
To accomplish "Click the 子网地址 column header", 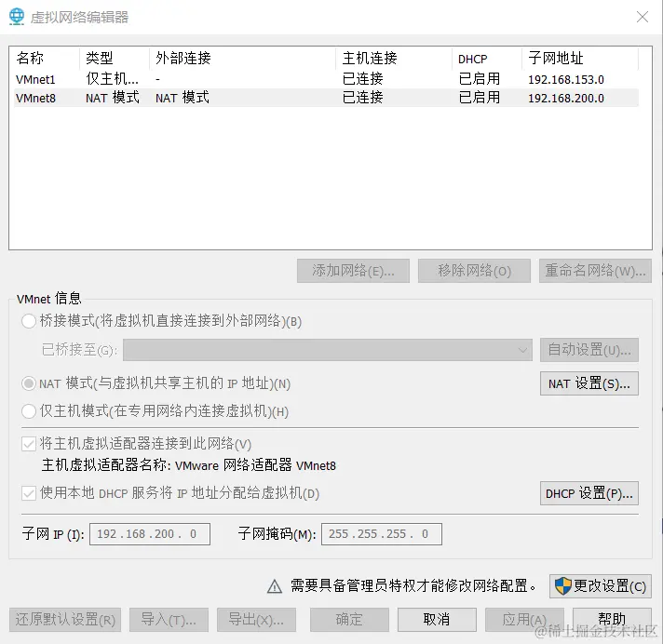I will coord(580,59).
